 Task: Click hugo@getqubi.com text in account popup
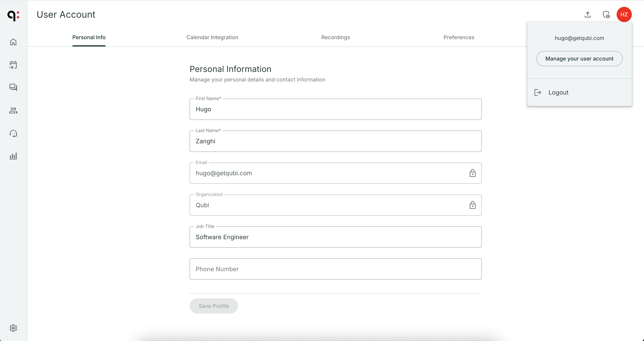coord(579,38)
